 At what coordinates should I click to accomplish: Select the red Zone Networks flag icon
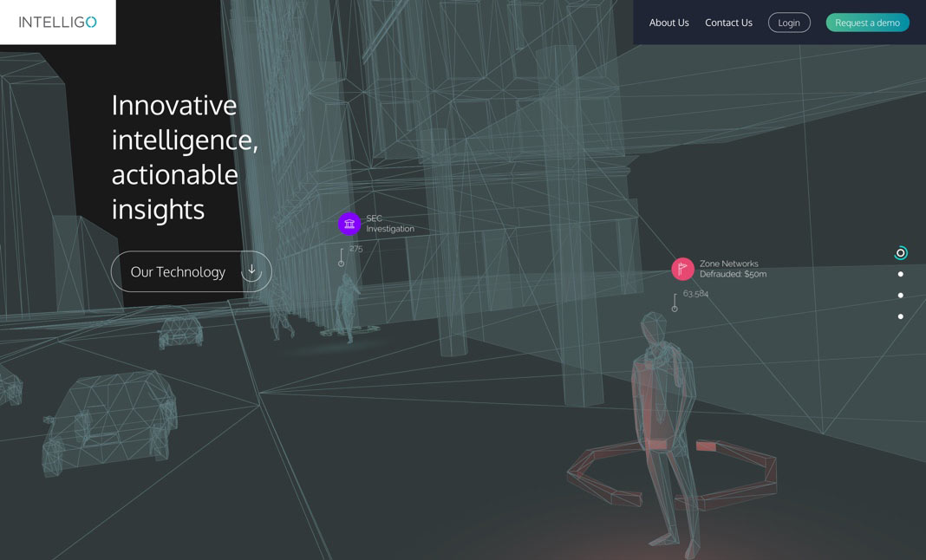[x=682, y=269]
